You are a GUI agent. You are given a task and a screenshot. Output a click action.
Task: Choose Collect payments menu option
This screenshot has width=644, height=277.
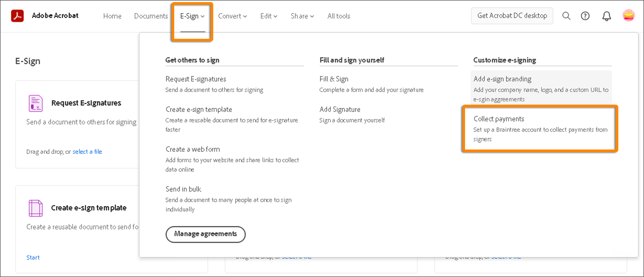(499, 119)
